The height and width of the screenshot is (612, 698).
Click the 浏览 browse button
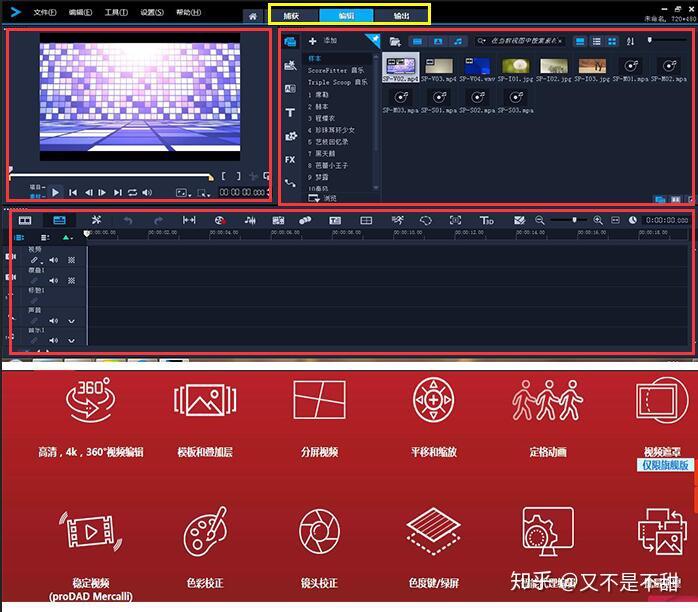(322, 198)
